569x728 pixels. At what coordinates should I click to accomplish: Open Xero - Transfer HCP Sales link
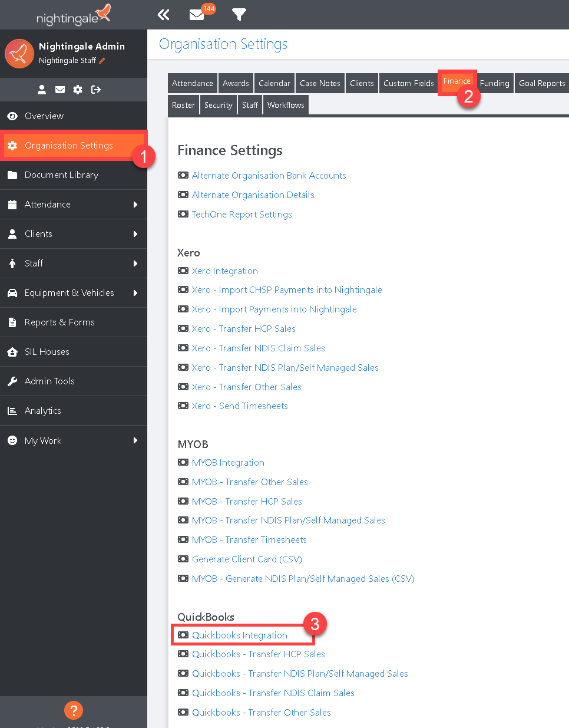click(x=243, y=328)
